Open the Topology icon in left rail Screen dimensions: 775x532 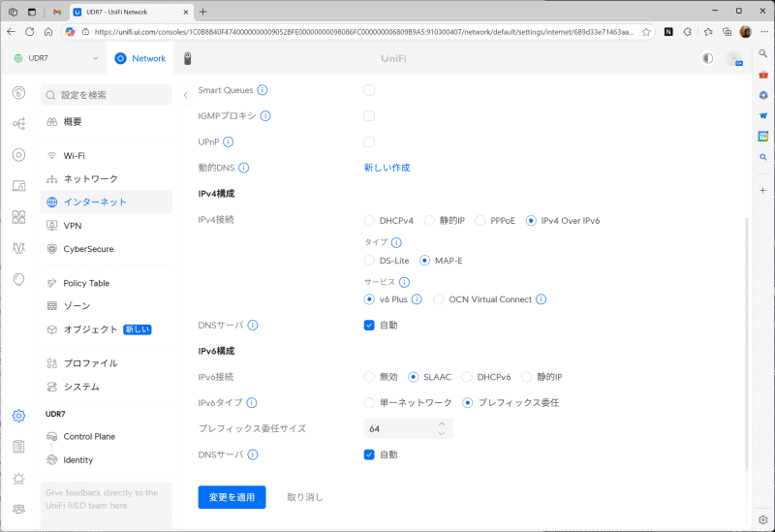[18, 124]
